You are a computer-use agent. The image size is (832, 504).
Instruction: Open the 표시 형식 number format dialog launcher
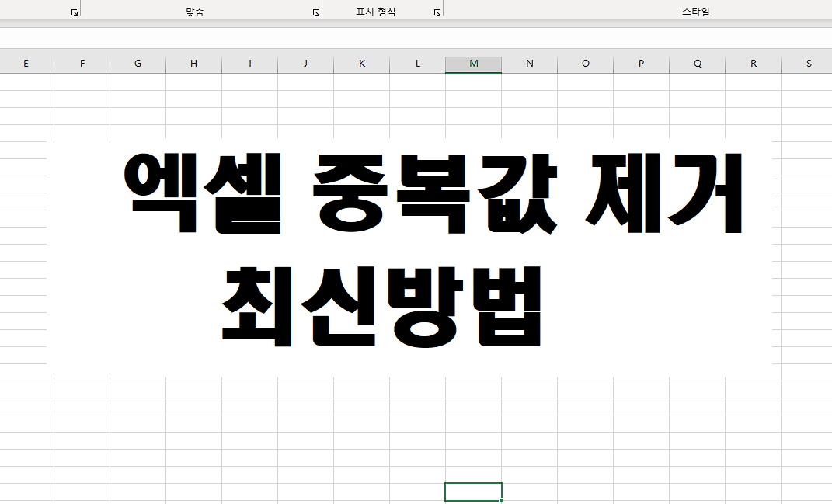pos(437,10)
